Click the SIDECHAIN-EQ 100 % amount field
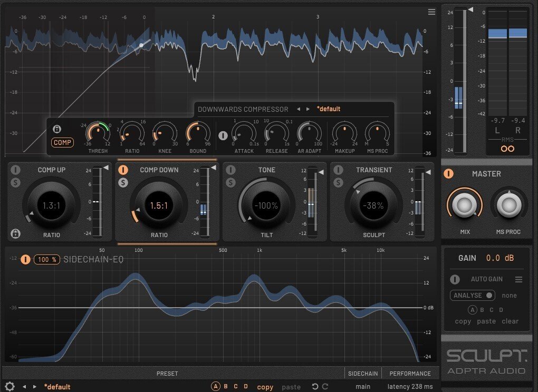This screenshot has width=538, height=392. pyautogui.click(x=47, y=259)
